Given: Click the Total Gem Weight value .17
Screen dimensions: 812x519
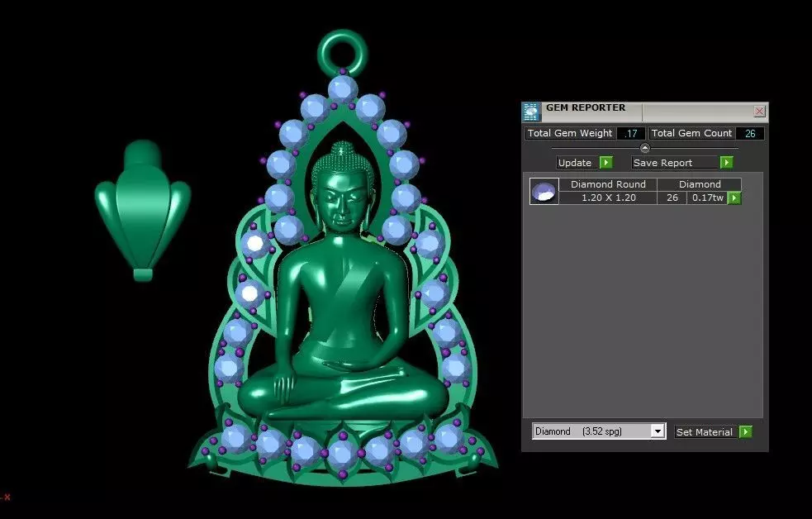Looking at the screenshot, I should click(x=631, y=134).
